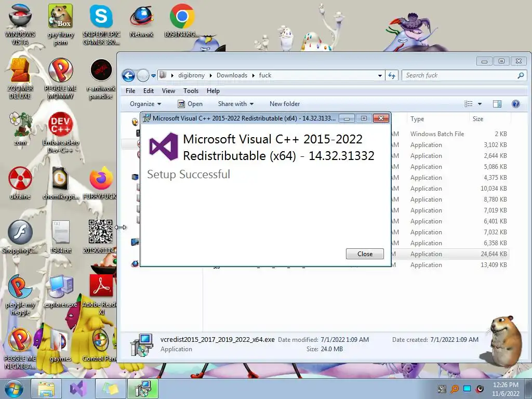
Task: Select the 24,644 KB Application row
Action: [449, 254]
